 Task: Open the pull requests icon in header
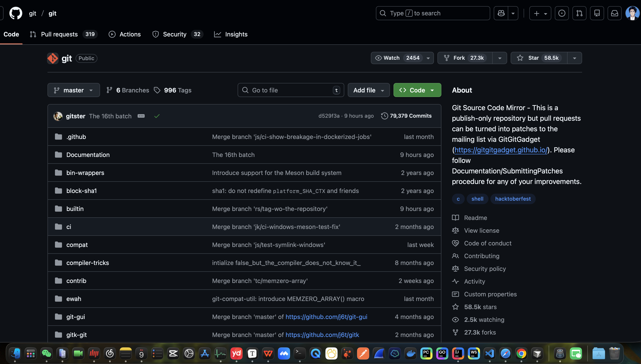pos(579,13)
